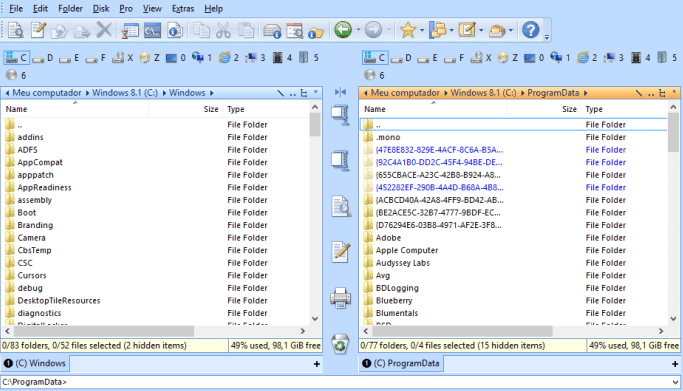
Task: Select the X network drive in left drive bar
Action: [x=123, y=57]
